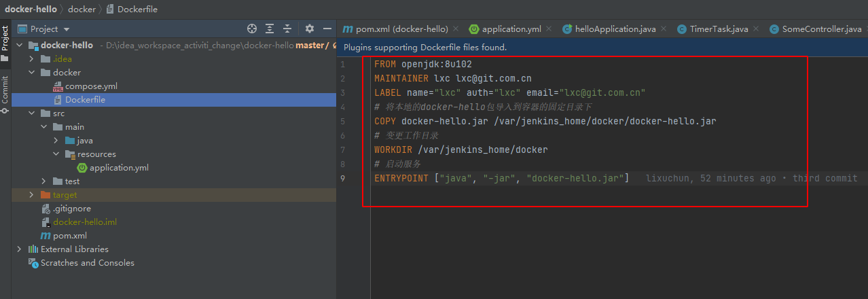This screenshot has width=868, height=299.
Task: Collapse the main folder
Action: point(44,127)
